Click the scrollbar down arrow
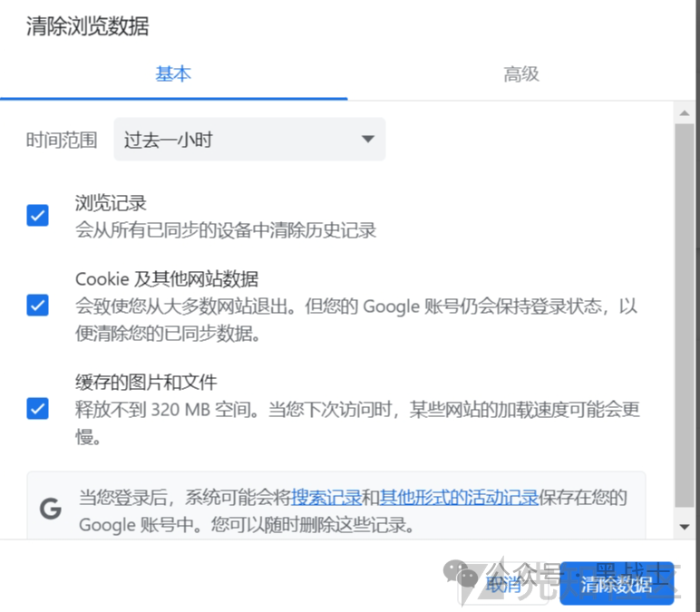Viewport: 700px width, 612px height. [685, 527]
